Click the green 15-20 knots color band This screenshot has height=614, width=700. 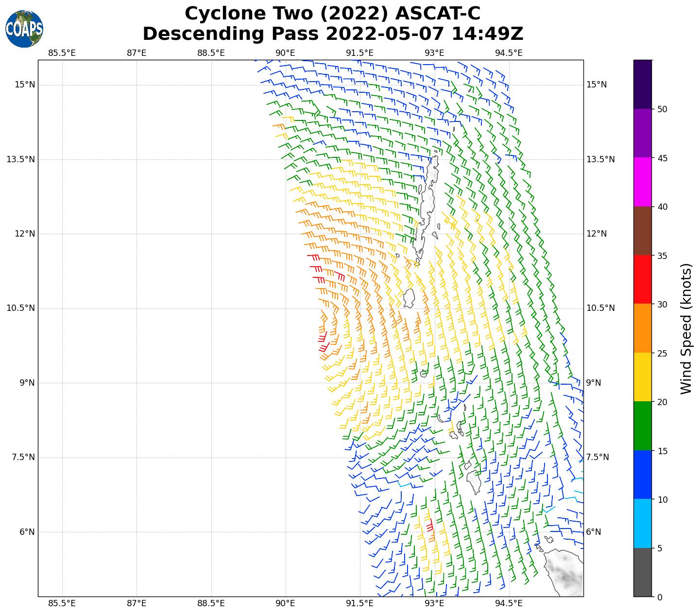click(642, 426)
